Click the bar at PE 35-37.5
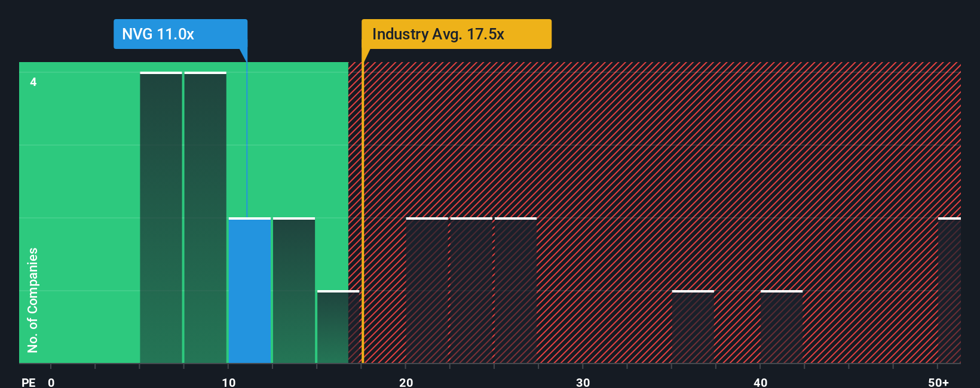Viewport: 980px width, 388px height. [x=693, y=327]
